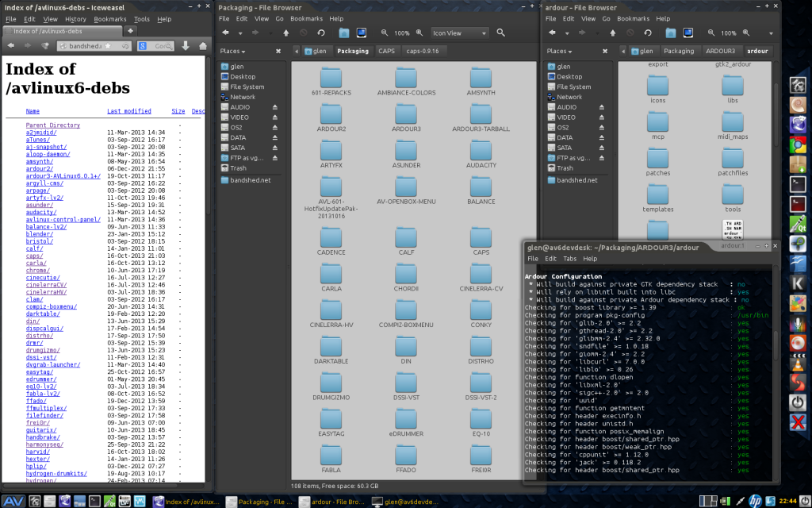This screenshot has height=508, width=812.
Task: Launch VLC from the right dock
Action: point(798,364)
